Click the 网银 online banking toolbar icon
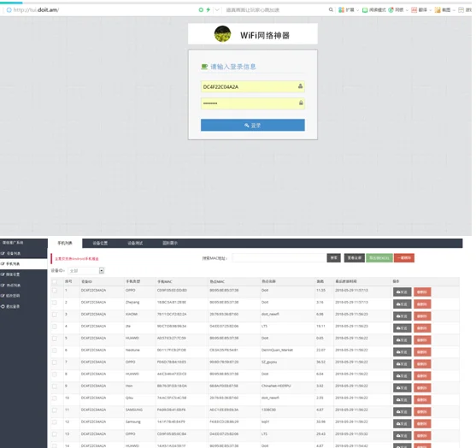The image size is (476, 448). [x=391, y=9]
